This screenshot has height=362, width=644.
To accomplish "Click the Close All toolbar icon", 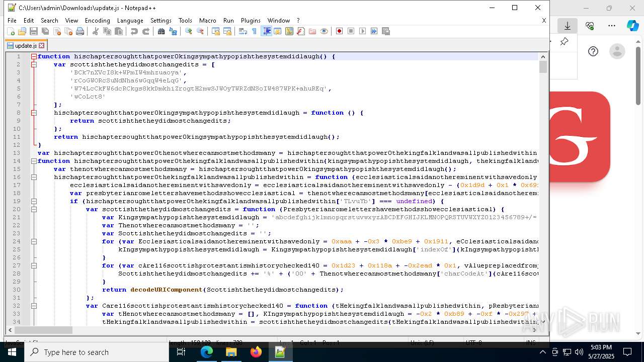I will click(68, 31).
